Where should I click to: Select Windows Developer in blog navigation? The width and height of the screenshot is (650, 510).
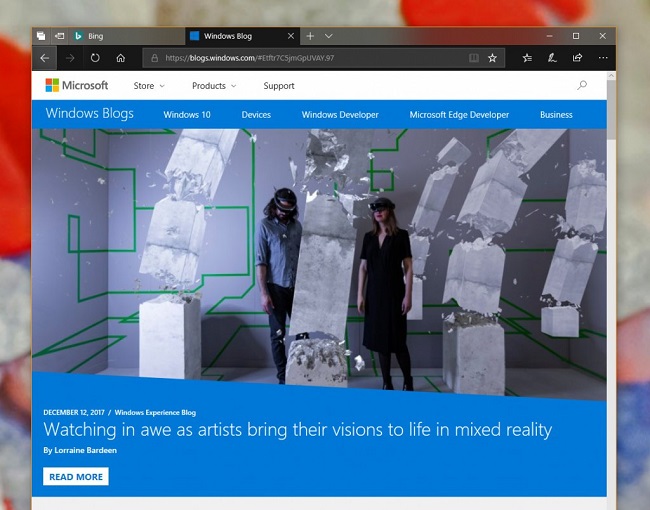point(340,115)
